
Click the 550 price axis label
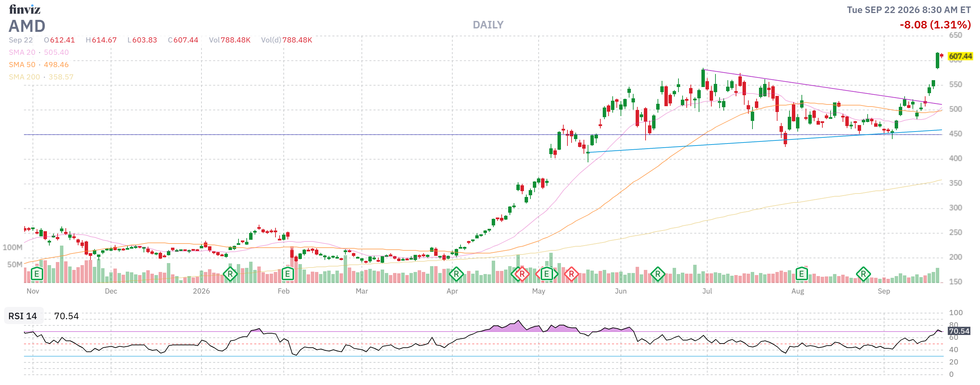coord(956,85)
